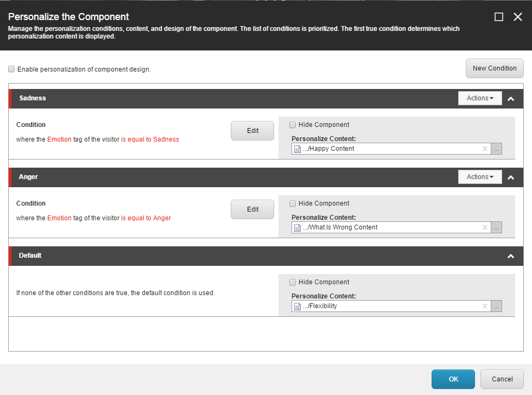This screenshot has width=532, height=395.
Task: Enable personalization of component design checkbox
Action: click(12, 69)
